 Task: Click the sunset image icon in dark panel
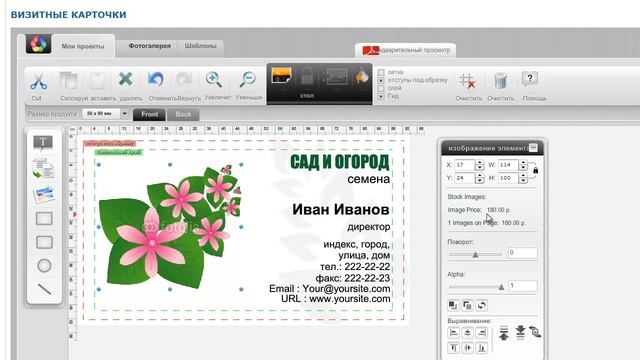click(281, 76)
